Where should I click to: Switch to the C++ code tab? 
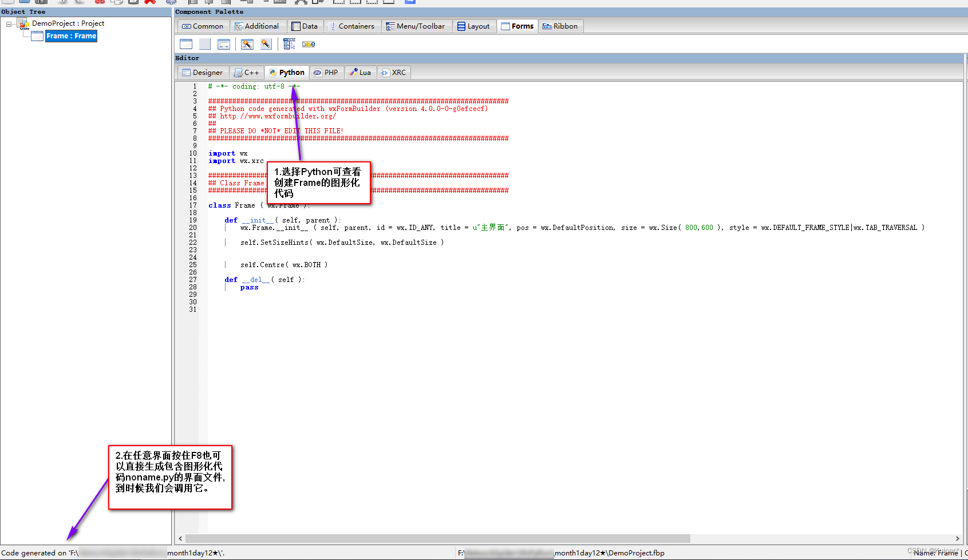click(x=246, y=72)
